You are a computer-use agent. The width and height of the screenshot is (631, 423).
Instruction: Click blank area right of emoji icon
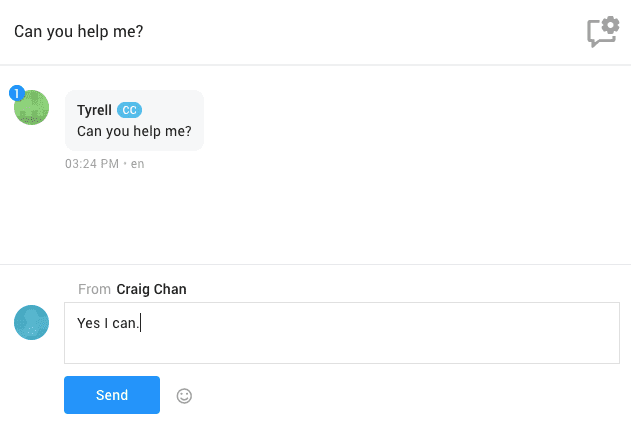400,395
